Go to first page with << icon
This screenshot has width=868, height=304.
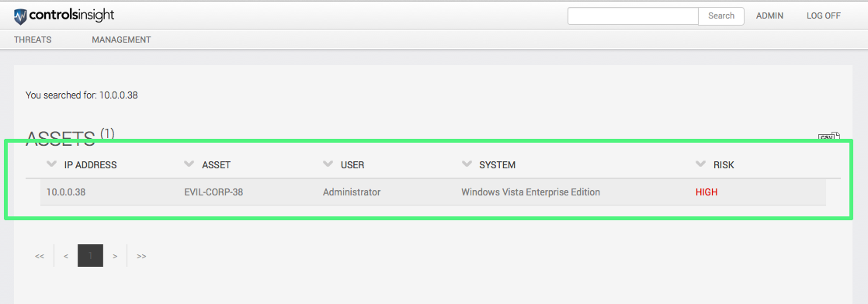40,256
